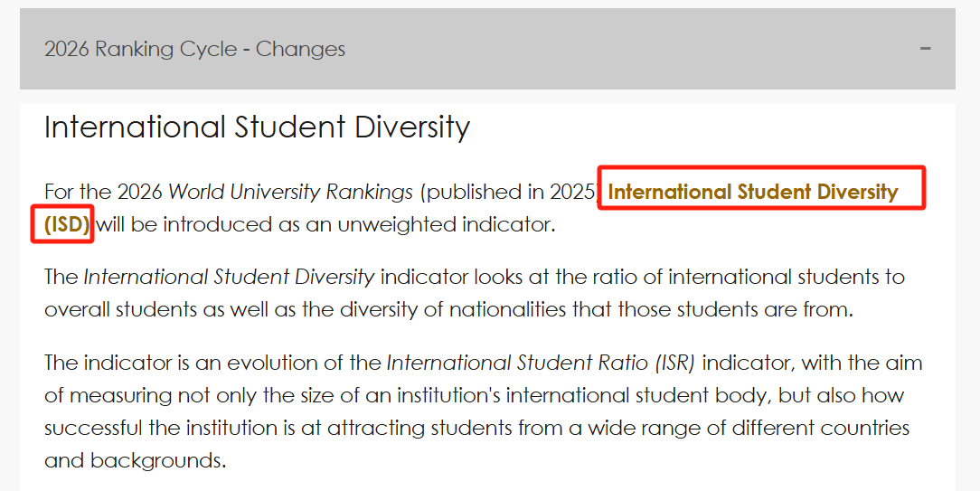Click the text "and backgrounds."
The image size is (980, 491).
[135, 461]
